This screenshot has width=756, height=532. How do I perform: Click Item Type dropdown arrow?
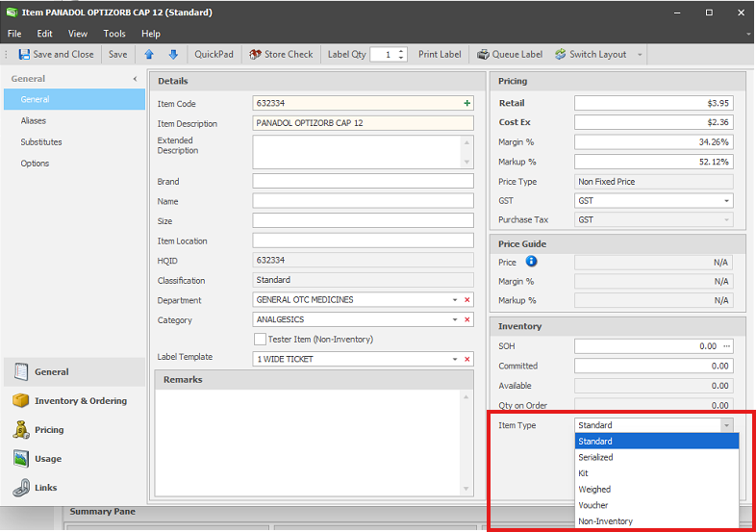pyautogui.click(x=726, y=425)
